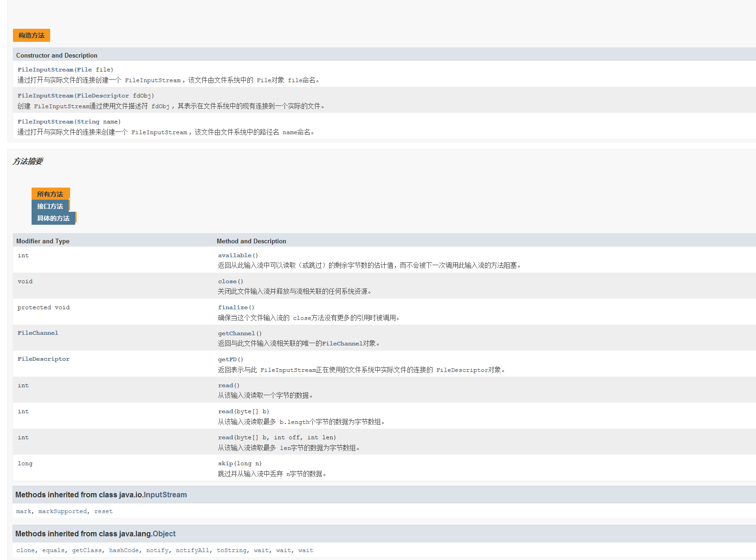Open Object class link in inherited header
Viewport: 756px width, 560px height.
(x=164, y=534)
